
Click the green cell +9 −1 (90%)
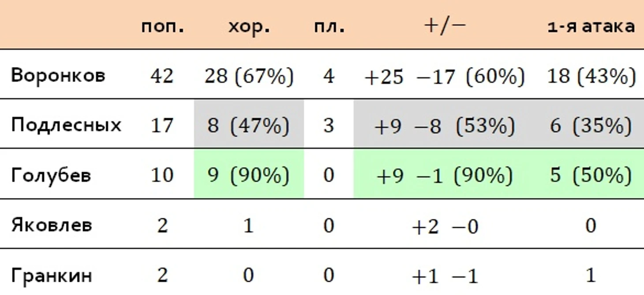click(445, 173)
